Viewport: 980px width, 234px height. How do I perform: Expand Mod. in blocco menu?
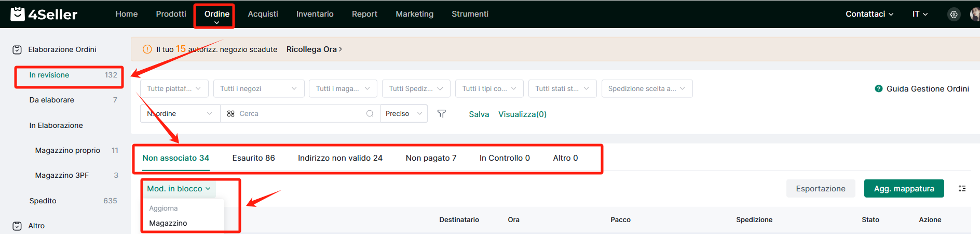click(179, 189)
